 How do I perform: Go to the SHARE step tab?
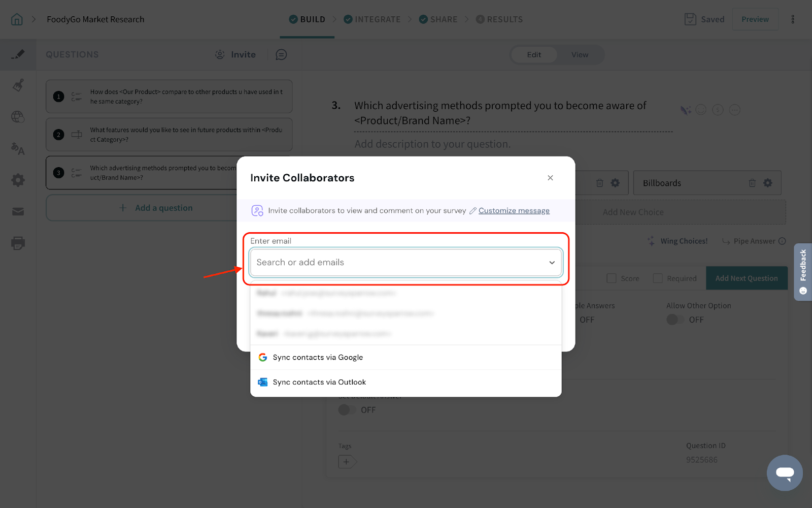tap(438, 19)
